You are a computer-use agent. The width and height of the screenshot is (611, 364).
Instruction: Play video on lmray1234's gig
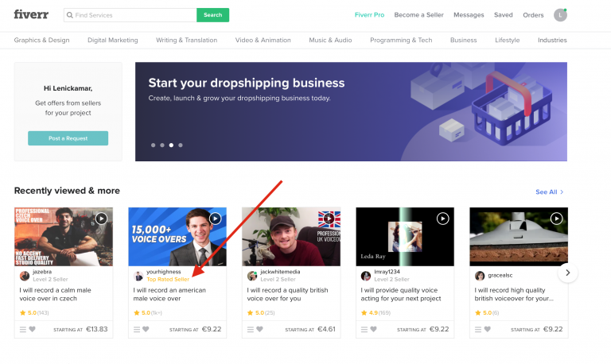pos(442,219)
